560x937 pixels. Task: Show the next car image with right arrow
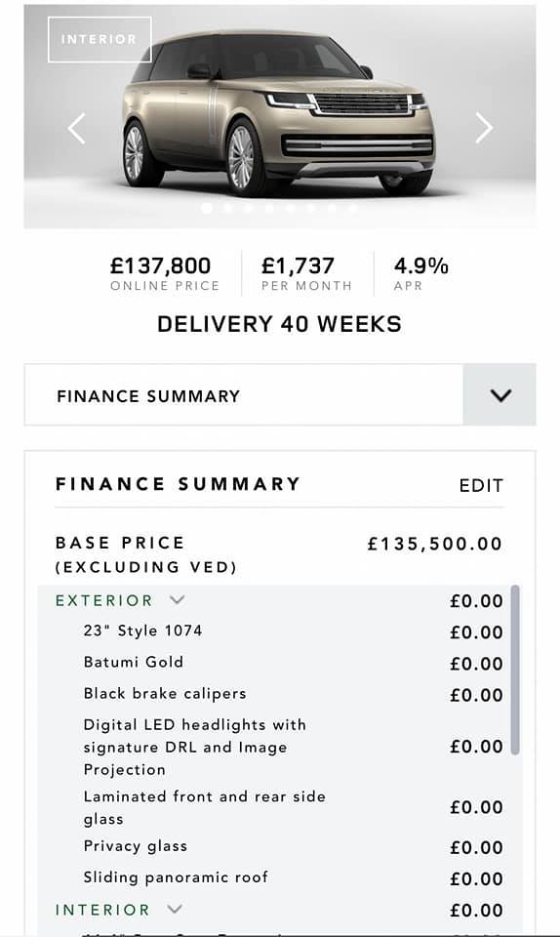click(484, 128)
